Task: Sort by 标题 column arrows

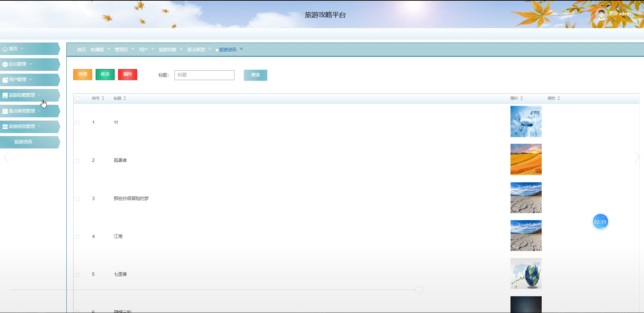Action: [125, 98]
